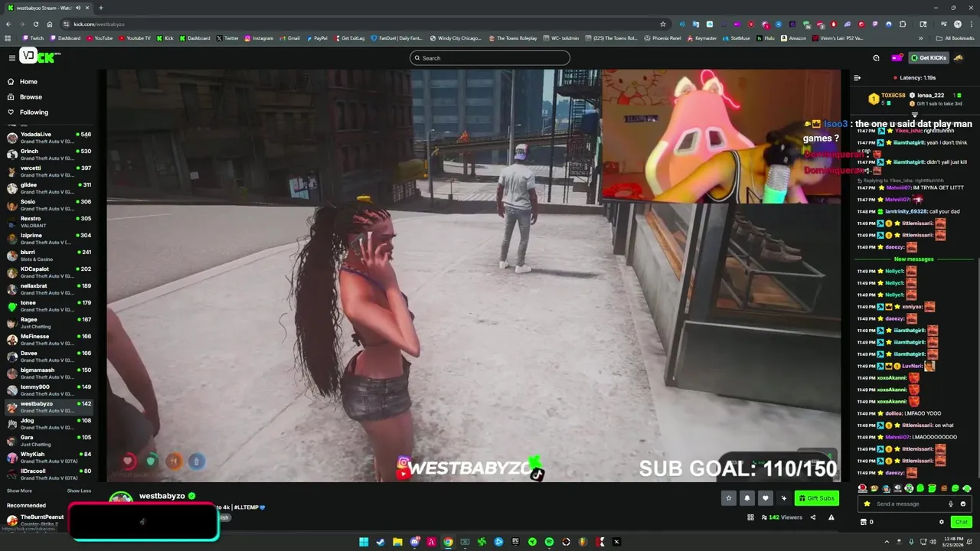980x551 pixels.
Task: Open the purple wallet icon in header
Action: point(897,57)
